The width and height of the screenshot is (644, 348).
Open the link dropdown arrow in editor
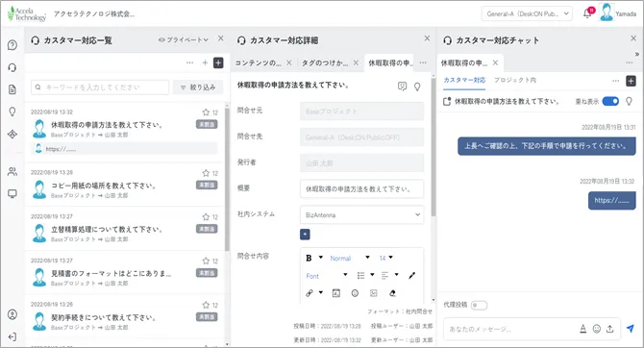pyautogui.click(x=321, y=292)
